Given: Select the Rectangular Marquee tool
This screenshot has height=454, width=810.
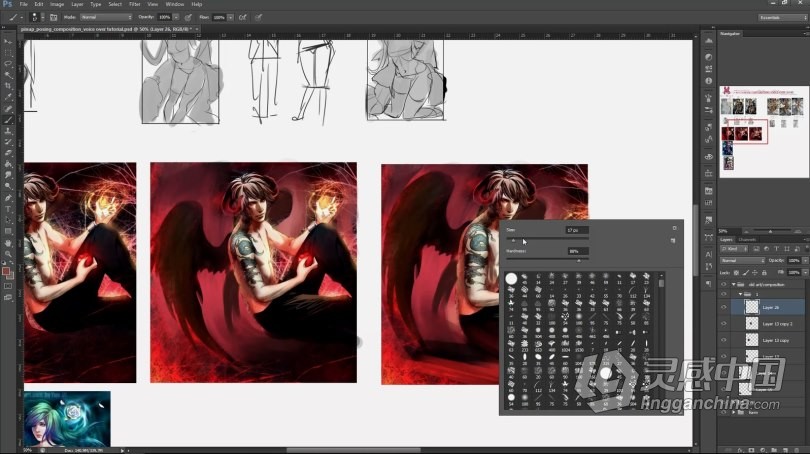Looking at the screenshot, I should coord(8,53).
